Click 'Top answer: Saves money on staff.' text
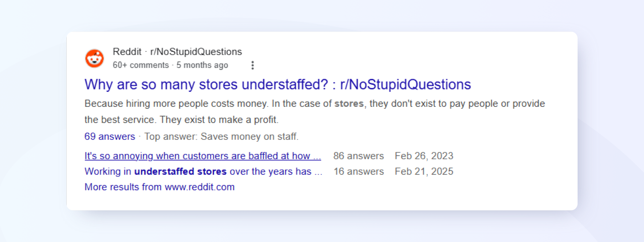The width and height of the screenshot is (644, 242). pyautogui.click(x=221, y=136)
